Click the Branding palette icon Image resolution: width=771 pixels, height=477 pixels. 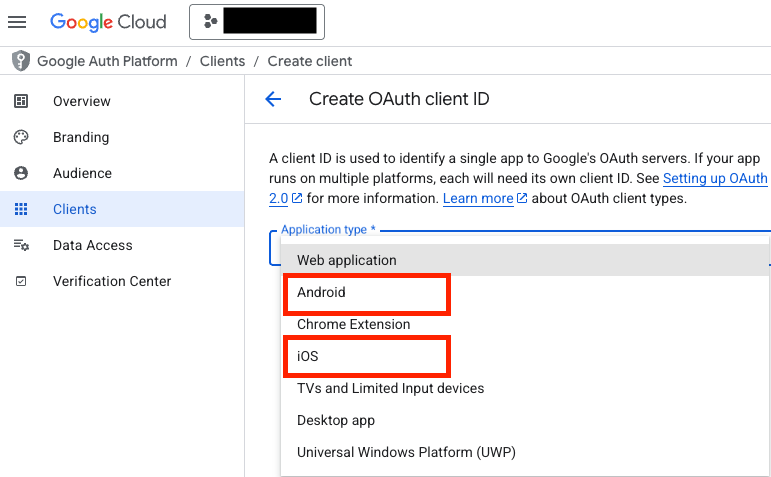point(20,137)
